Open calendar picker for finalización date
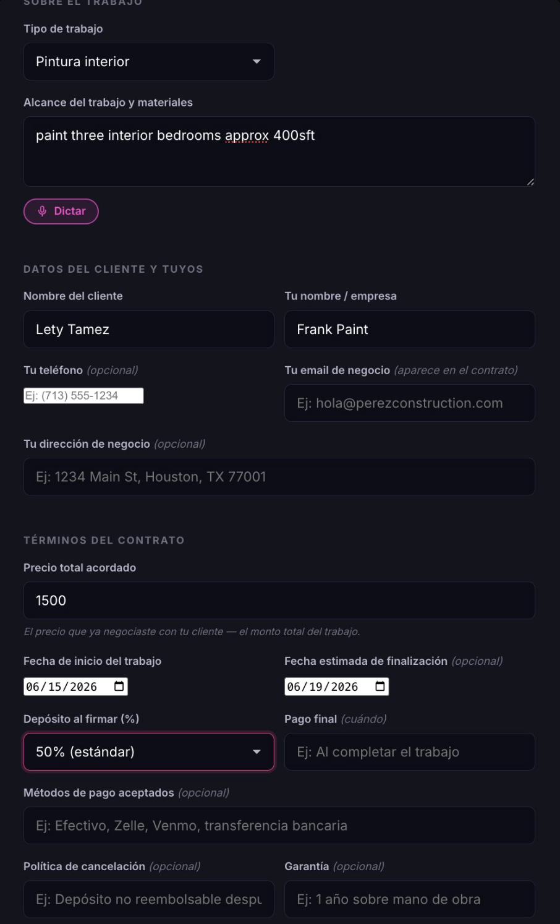Screen dimensions: 560x924 [380, 686]
